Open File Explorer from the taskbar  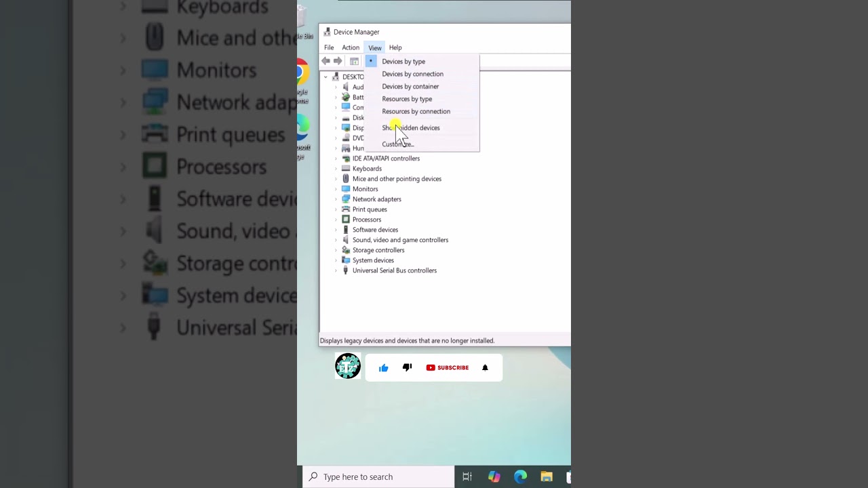click(x=547, y=476)
